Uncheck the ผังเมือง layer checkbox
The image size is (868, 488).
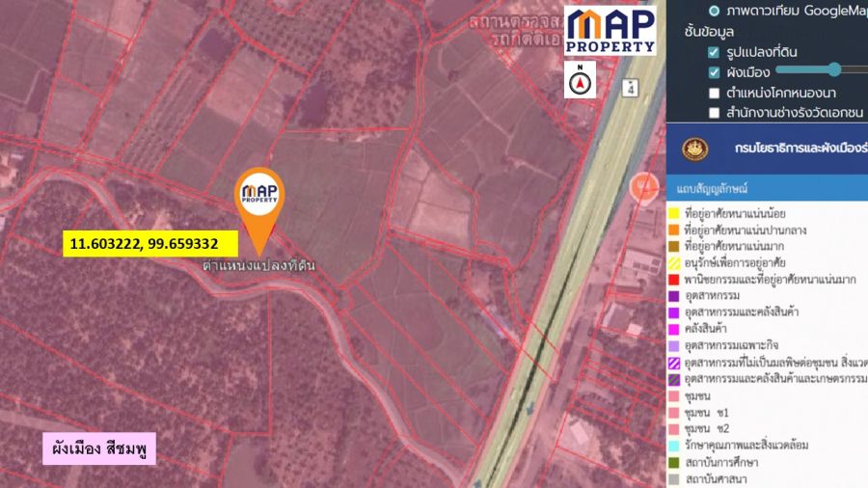click(715, 72)
